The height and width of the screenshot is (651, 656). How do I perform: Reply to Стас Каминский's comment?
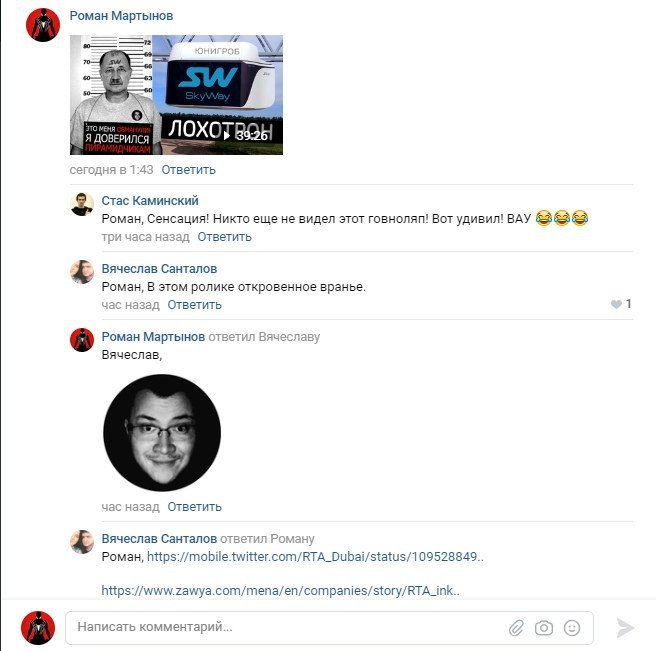pyautogui.click(x=225, y=237)
